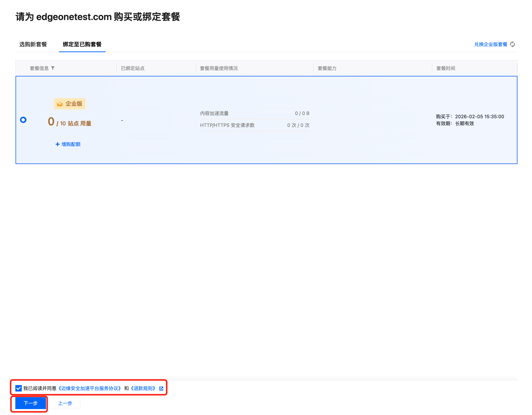Click the crown icon on 企业版 badge

(x=60, y=104)
